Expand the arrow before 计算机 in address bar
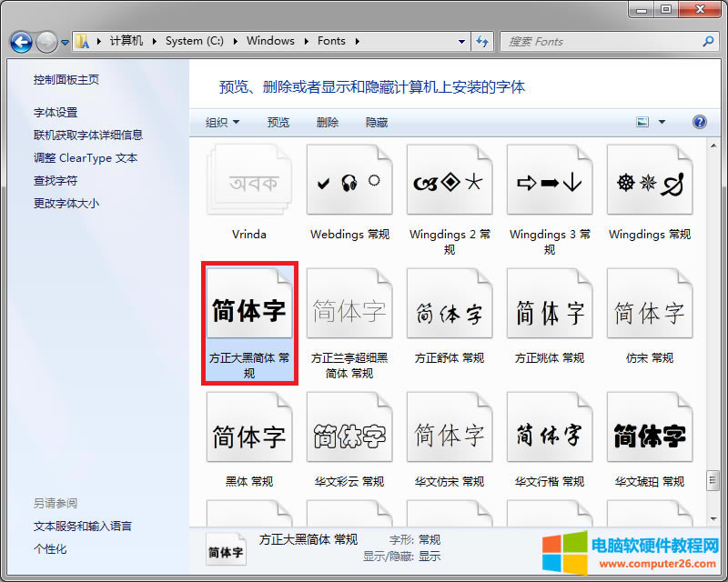This screenshot has height=582, width=728. click(x=99, y=41)
